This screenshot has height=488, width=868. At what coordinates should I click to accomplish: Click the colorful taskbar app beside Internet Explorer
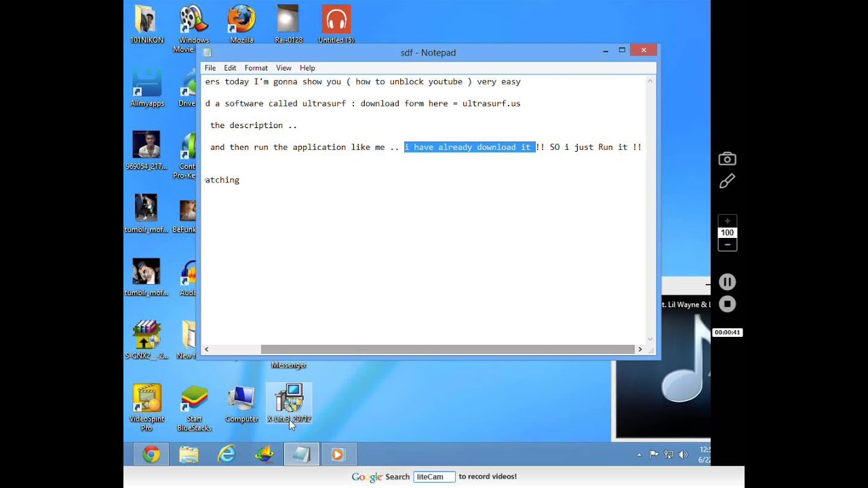point(264,455)
